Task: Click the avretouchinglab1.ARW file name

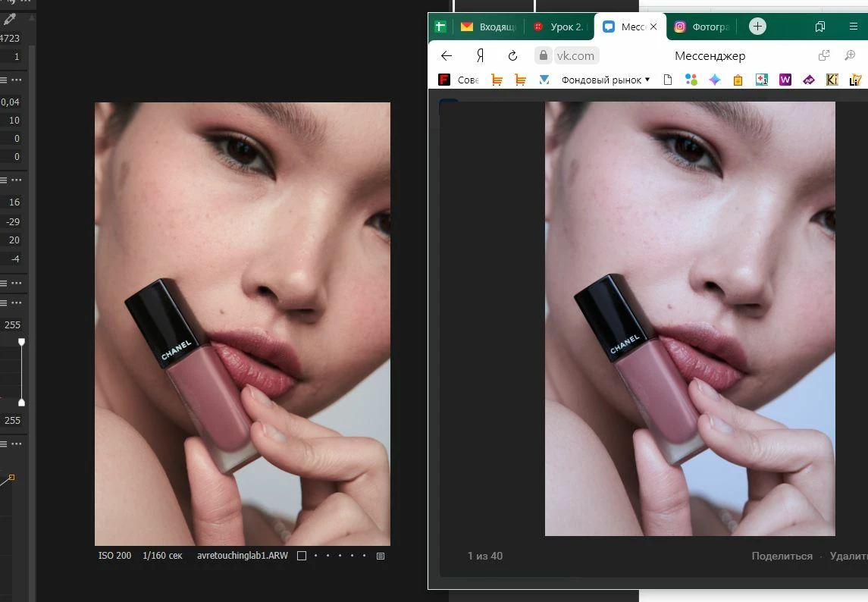Action: 243,556
